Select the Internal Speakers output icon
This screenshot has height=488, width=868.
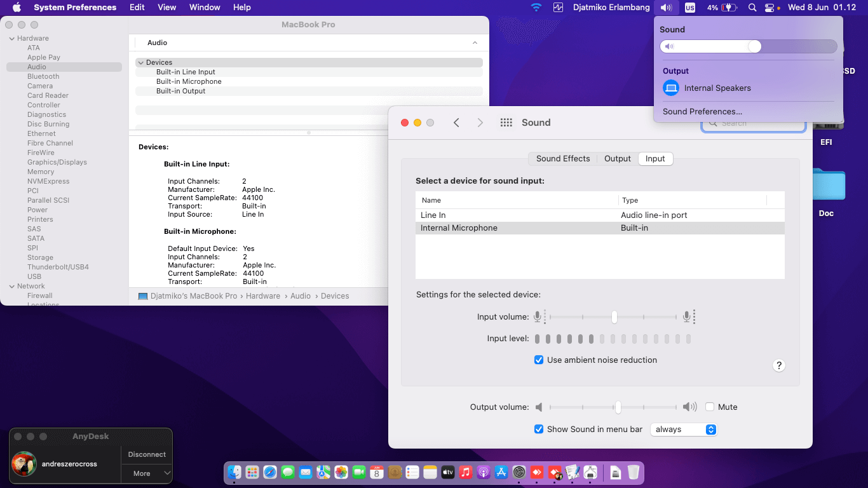point(671,88)
